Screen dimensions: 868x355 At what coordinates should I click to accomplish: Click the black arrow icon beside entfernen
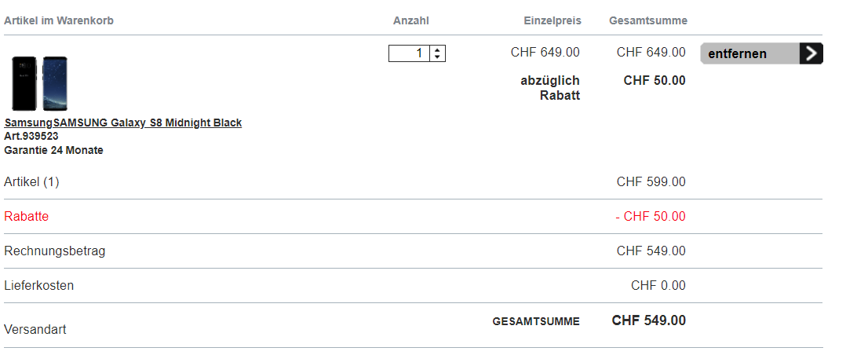[811, 53]
